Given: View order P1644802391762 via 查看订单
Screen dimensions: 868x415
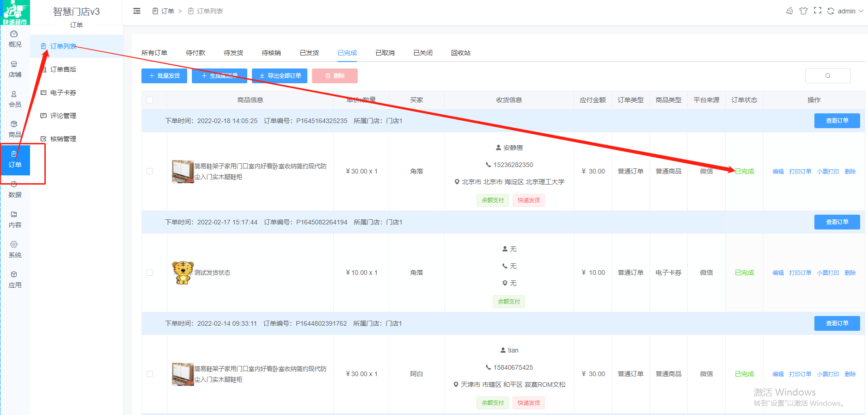Looking at the screenshot, I should (837, 323).
